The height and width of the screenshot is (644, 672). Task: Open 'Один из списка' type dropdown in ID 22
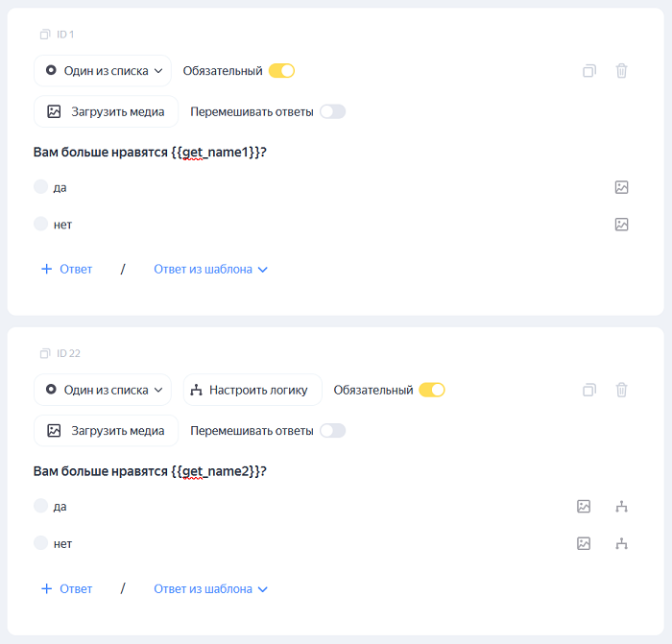click(103, 391)
